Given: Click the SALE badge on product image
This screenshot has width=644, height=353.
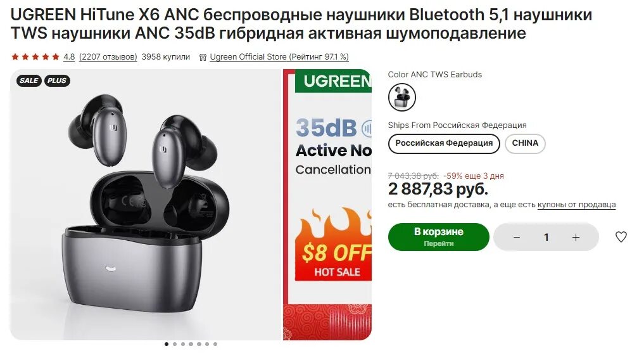Looking at the screenshot, I should [x=28, y=80].
